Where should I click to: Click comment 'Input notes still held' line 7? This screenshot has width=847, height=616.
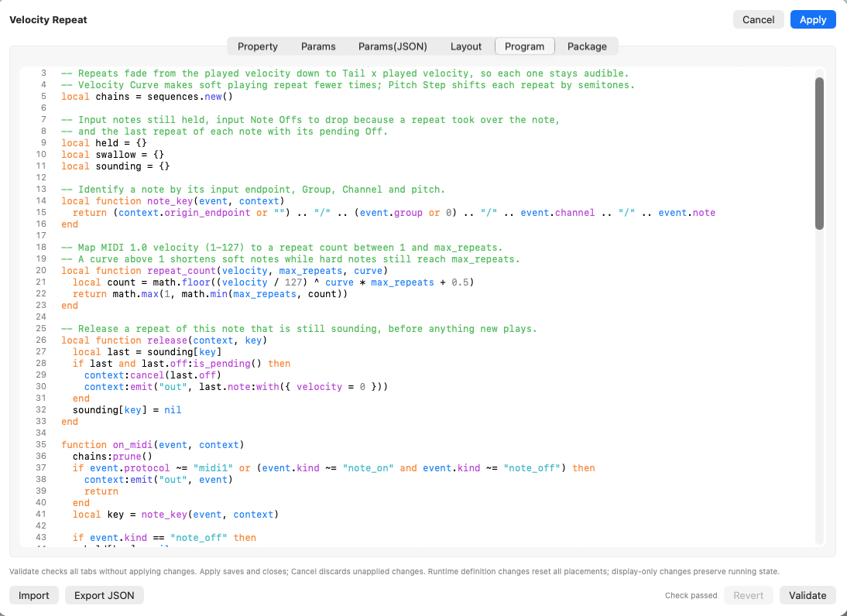(310, 120)
